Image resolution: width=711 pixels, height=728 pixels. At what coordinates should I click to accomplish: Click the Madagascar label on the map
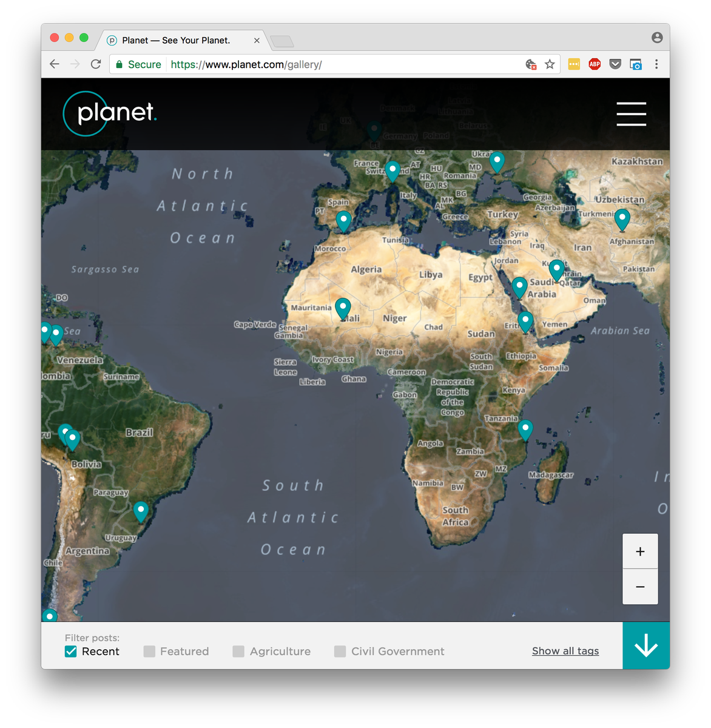[551, 475]
